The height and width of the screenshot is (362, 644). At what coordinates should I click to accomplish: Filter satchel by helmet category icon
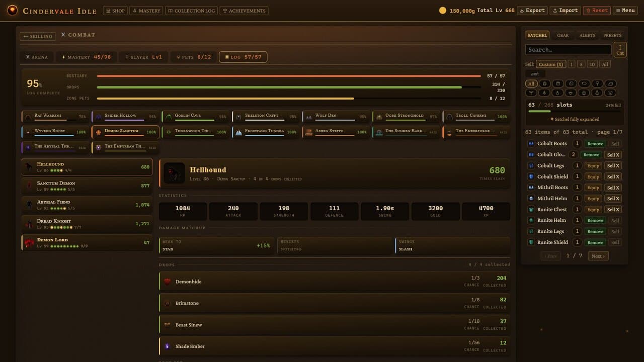pos(544,83)
